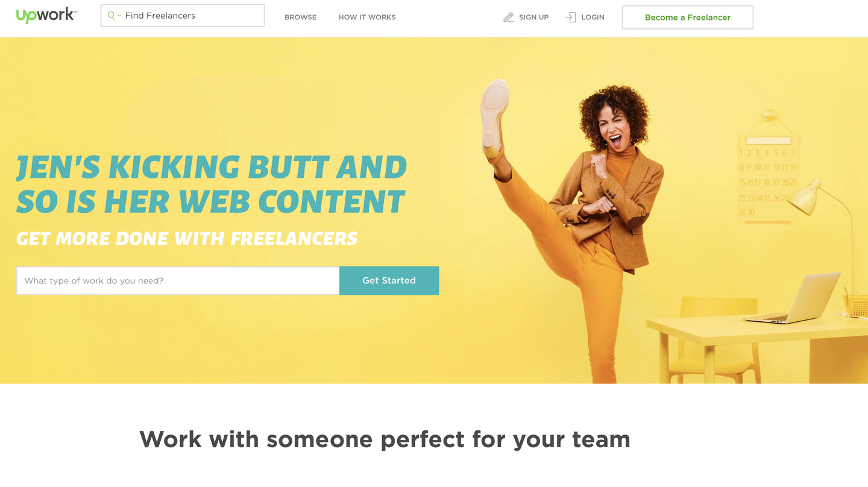
Task: Open the search type dropdown arrow
Action: [x=119, y=16]
